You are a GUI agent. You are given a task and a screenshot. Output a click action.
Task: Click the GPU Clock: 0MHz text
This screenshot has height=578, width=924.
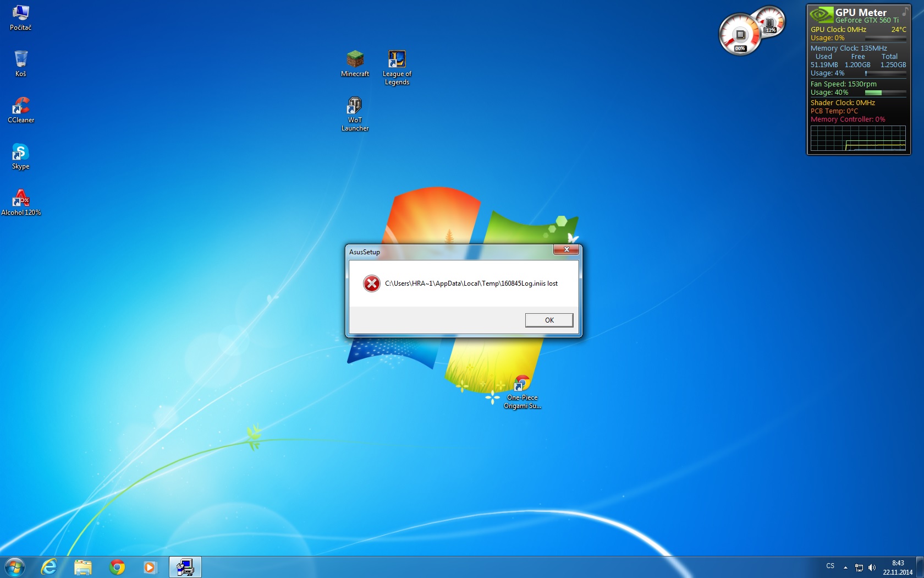click(x=838, y=30)
